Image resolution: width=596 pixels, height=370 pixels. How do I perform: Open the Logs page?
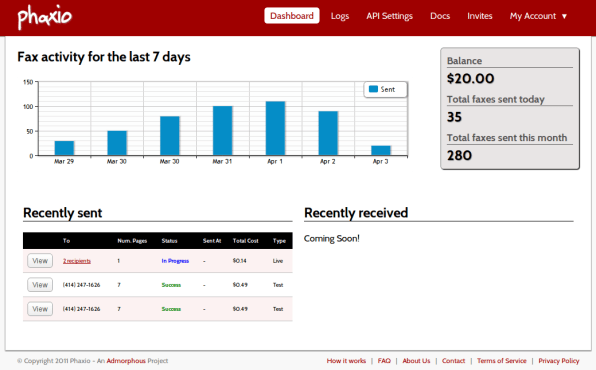click(x=340, y=16)
